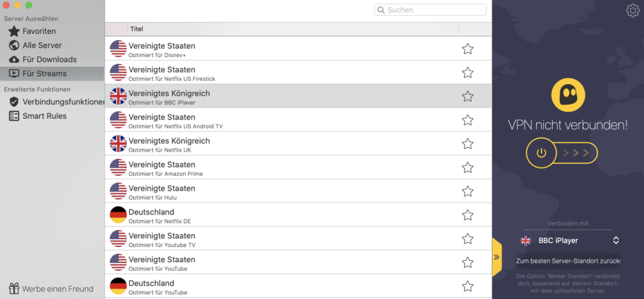This screenshot has width=644, height=299.
Task: Mark Hulu server as favorite
Action: pos(468,191)
